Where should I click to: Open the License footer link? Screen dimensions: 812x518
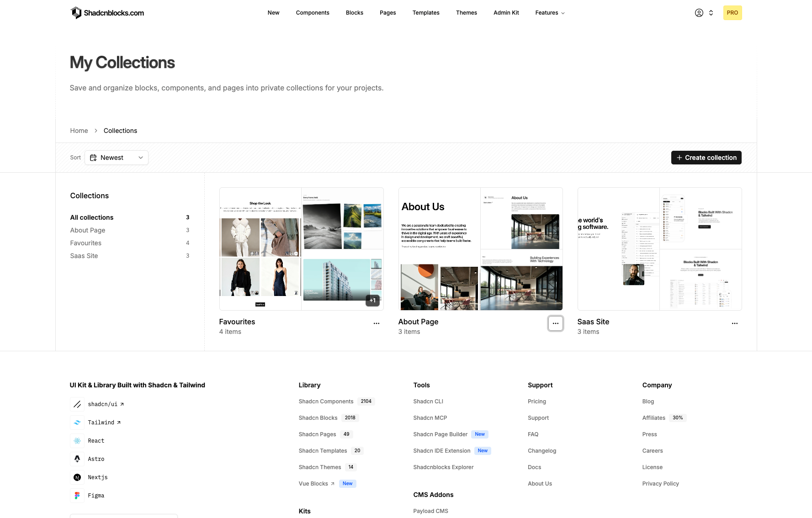pyautogui.click(x=653, y=467)
